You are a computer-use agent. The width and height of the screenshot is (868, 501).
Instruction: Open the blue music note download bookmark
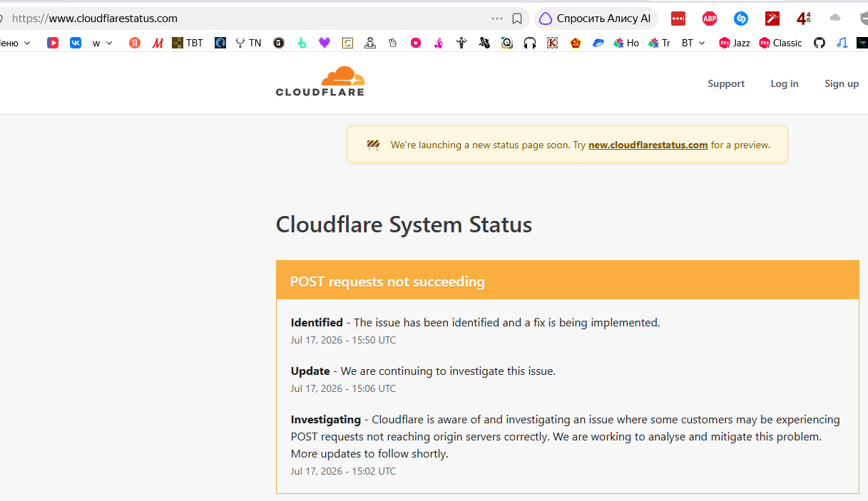coord(842,43)
